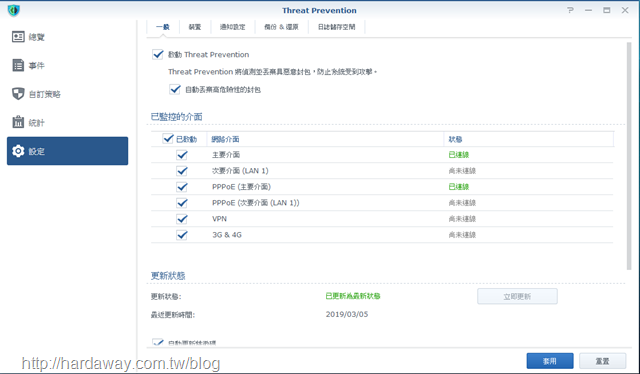Click the 已更新為最新狀態 status text
The width and height of the screenshot is (640, 374).
click(353, 296)
